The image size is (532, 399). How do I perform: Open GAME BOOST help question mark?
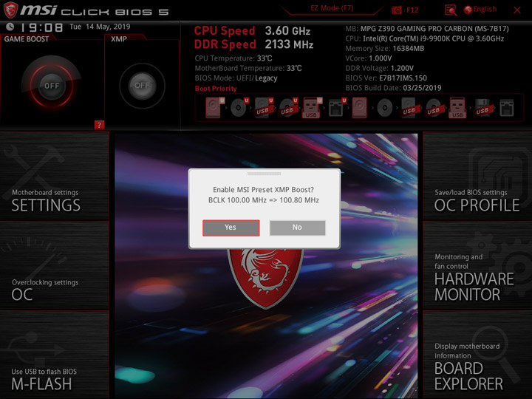pyautogui.click(x=99, y=125)
